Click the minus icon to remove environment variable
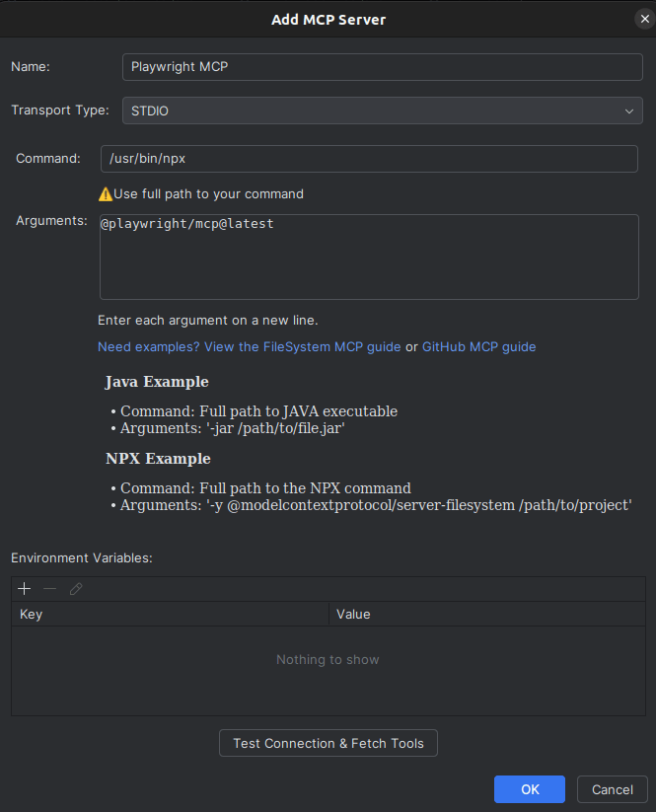 pyautogui.click(x=50, y=589)
